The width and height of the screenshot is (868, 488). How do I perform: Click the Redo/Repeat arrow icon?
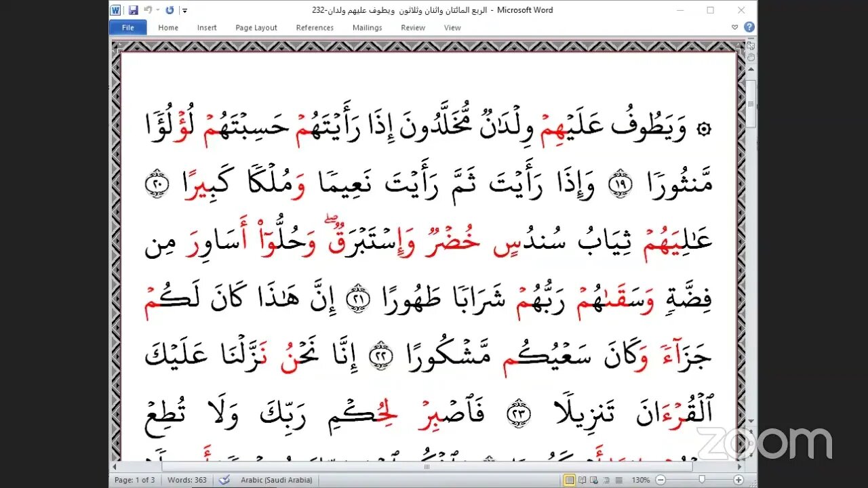coord(169,10)
